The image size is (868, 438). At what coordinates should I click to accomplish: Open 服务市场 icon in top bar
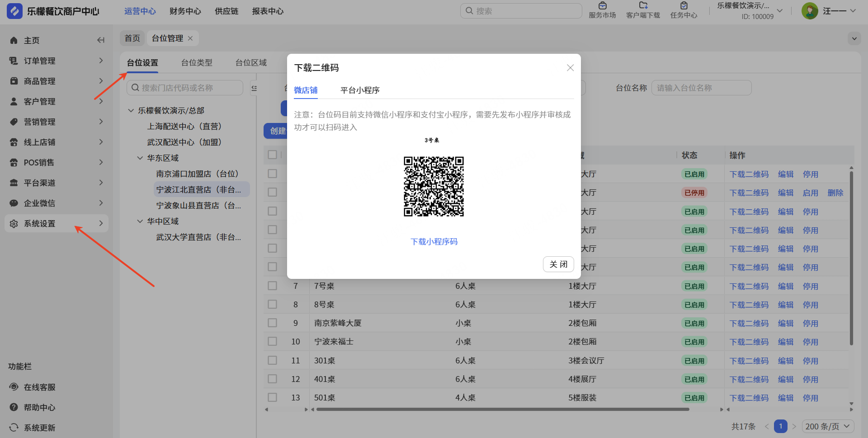coord(603,5)
